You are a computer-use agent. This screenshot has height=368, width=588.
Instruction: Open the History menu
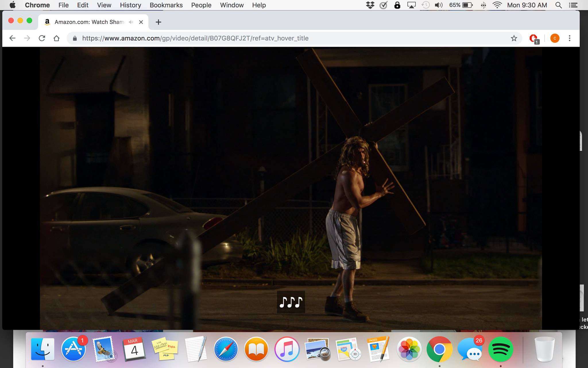point(130,5)
